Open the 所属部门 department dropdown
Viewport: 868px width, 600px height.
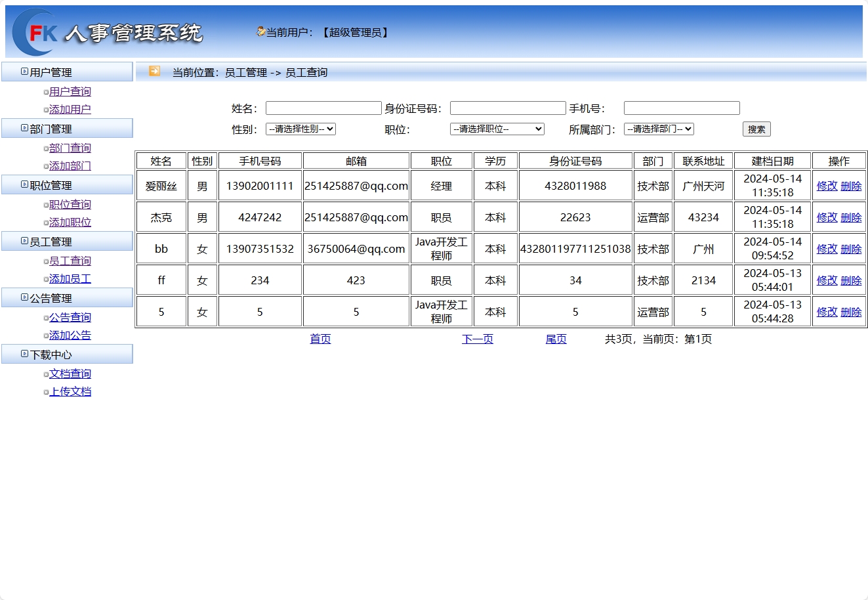[x=659, y=129]
